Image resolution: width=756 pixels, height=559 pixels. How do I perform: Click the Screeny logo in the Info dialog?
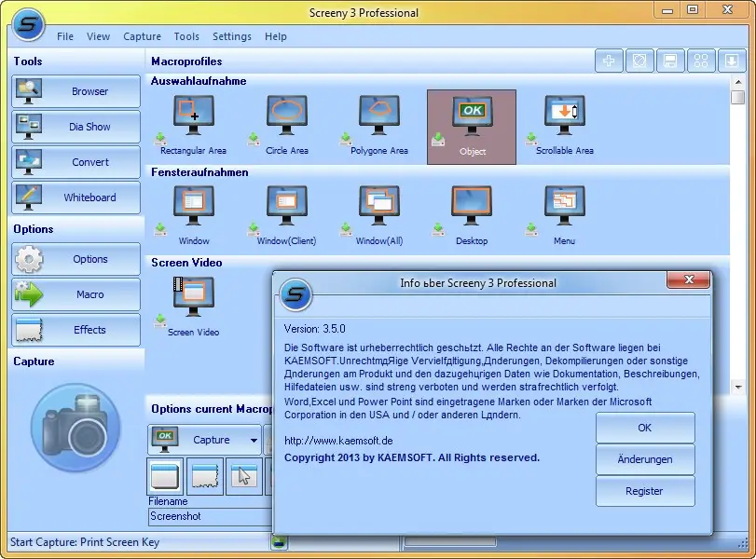[296, 294]
